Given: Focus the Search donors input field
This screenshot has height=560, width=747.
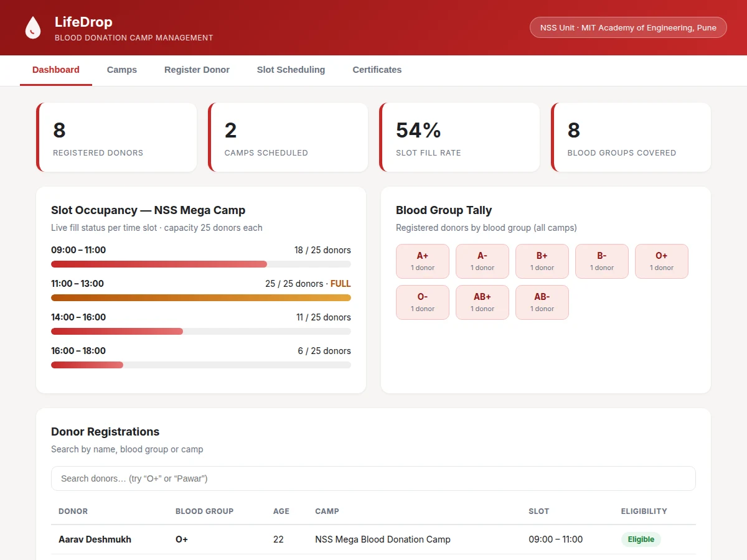Looking at the screenshot, I should pyautogui.click(x=374, y=478).
